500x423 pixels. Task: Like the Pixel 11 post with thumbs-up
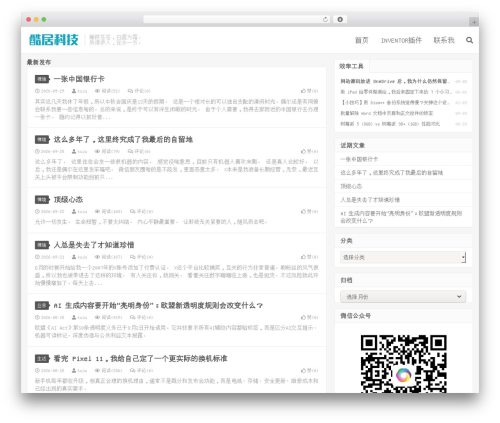[309, 370]
